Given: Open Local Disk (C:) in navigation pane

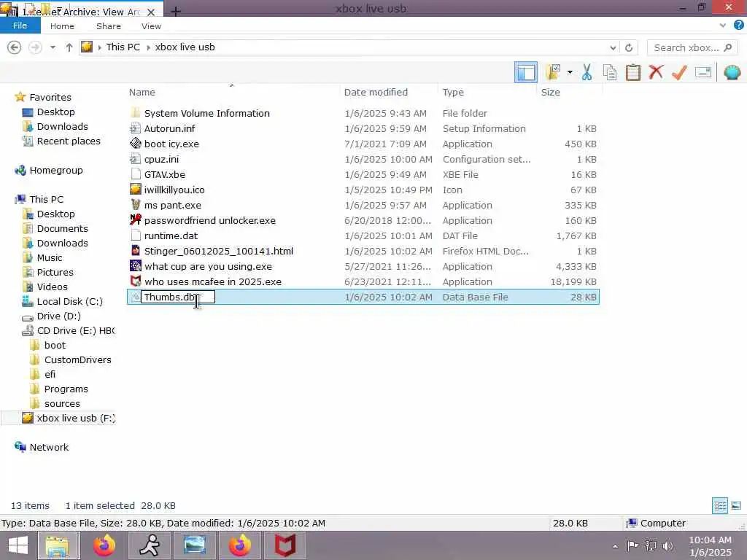Looking at the screenshot, I should point(69,301).
